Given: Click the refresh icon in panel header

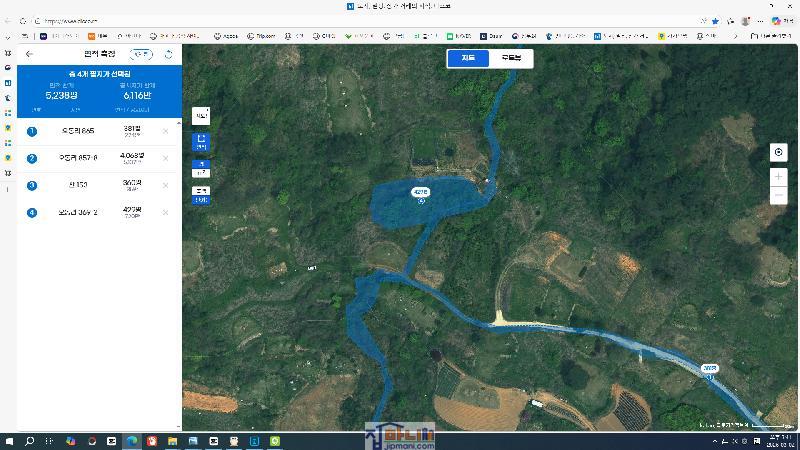Looking at the screenshot, I should pos(169,54).
